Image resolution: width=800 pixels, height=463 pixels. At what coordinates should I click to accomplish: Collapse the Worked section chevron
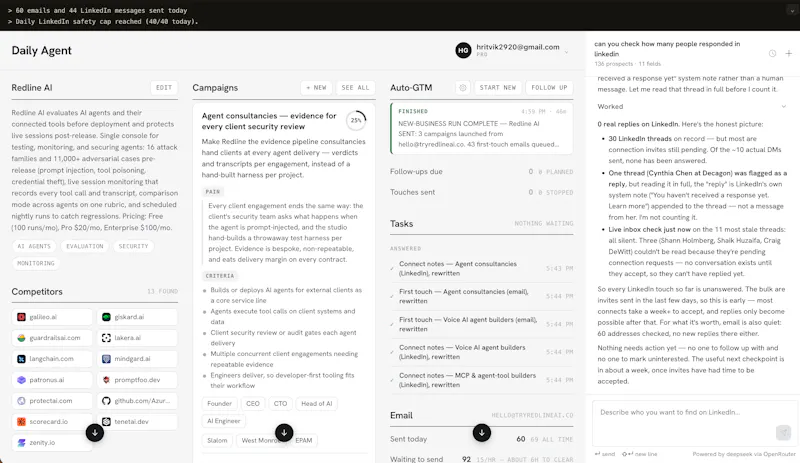pyautogui.click(x=783, y=107)
